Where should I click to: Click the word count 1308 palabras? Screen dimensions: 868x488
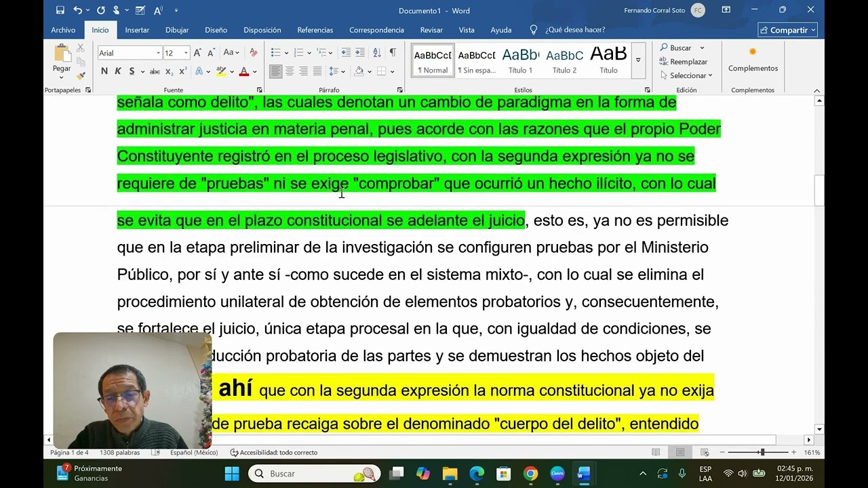[119, 452]
